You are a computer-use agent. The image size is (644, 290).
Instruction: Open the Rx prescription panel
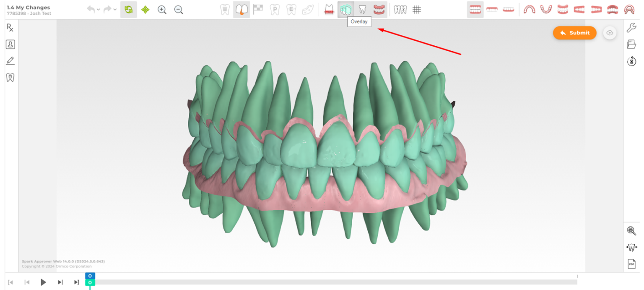coord(10,28)
